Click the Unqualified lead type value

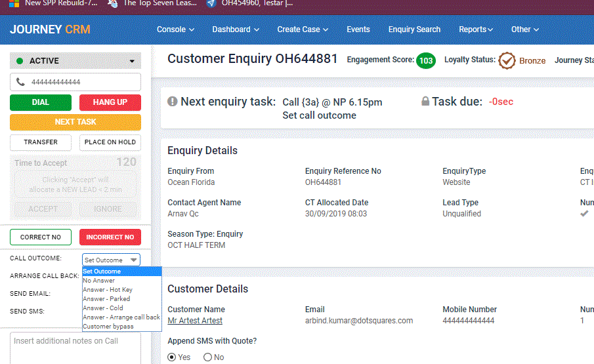point(461,213)
